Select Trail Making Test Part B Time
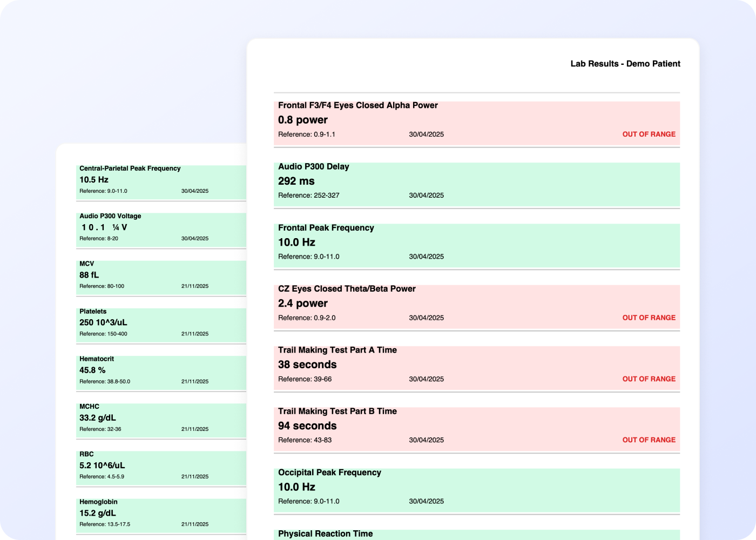The width and height of the screenshot is (756, 540). point(477,429)
